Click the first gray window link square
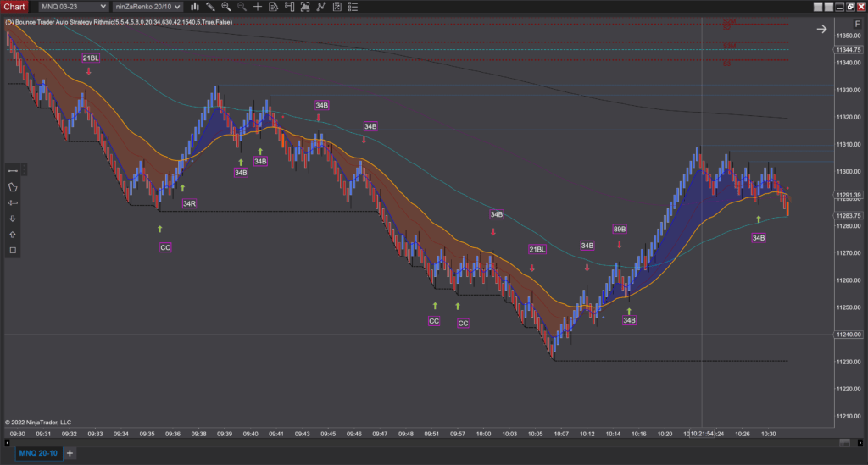 (818, 7)
